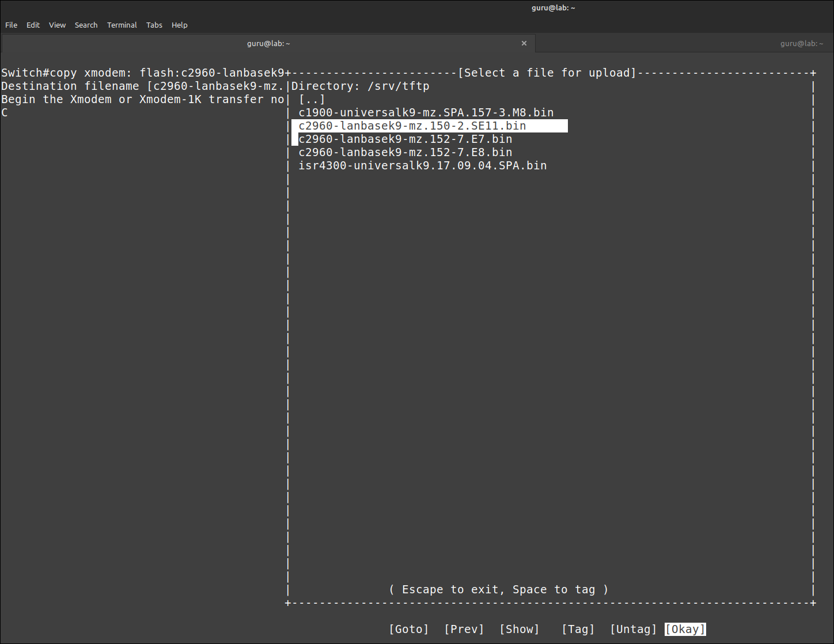Select isr4300-universalk9.17.09.04.SPA.bin file
This screenshot has height=644, width=834.
(422, 166)
